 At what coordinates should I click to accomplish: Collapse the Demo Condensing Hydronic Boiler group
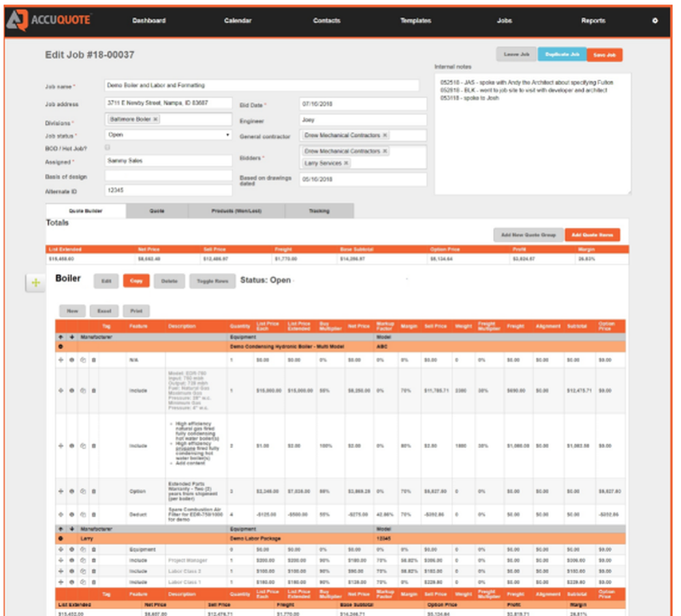pos(61,346)
